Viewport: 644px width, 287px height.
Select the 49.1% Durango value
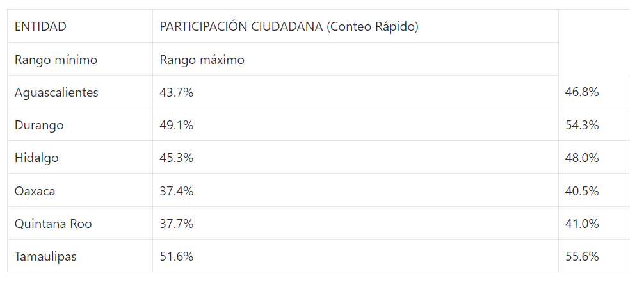[x=177, y=126]
